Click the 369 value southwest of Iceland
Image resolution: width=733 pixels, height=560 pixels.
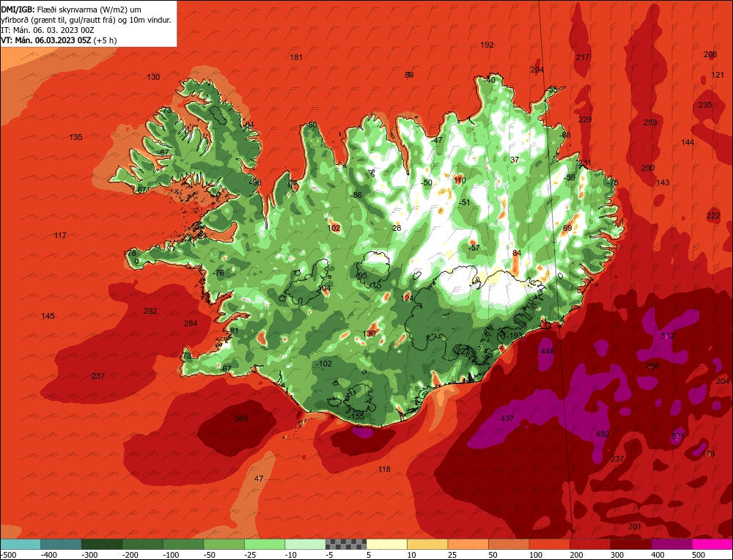(241, 419)
